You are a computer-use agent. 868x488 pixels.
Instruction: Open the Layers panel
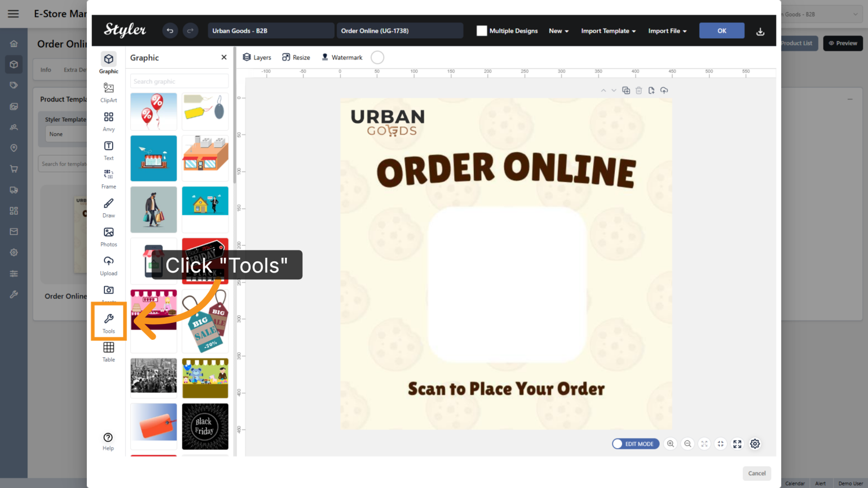pos(257,57)
